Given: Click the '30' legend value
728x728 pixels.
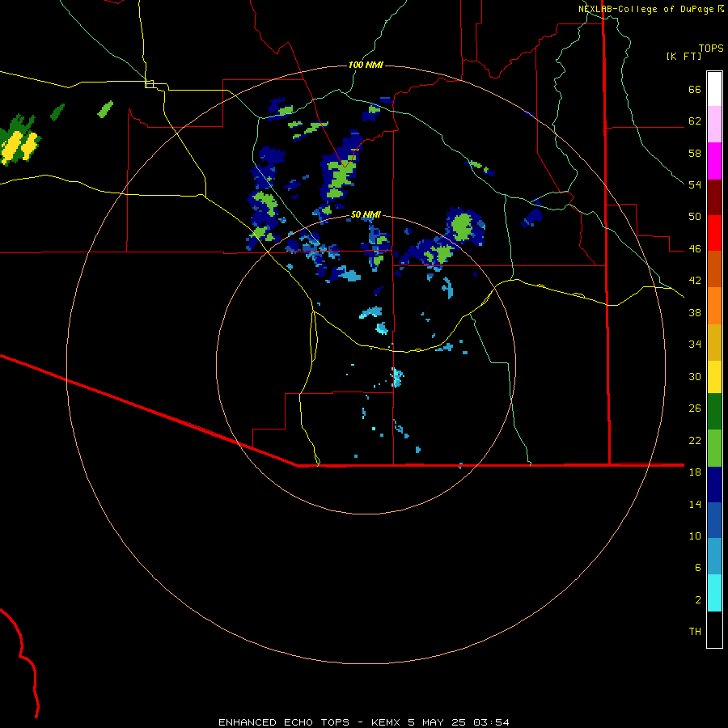Looking at the screenshot, I should [x=695, y=376].
